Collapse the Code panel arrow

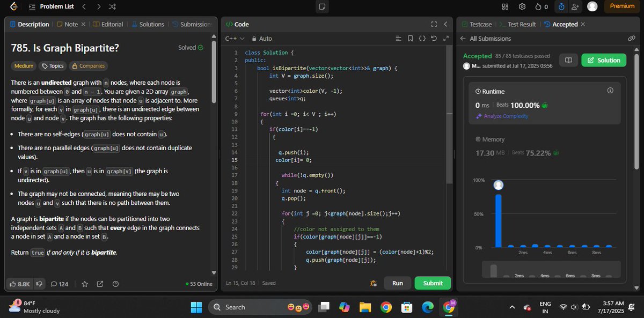(x=445, y=24)
